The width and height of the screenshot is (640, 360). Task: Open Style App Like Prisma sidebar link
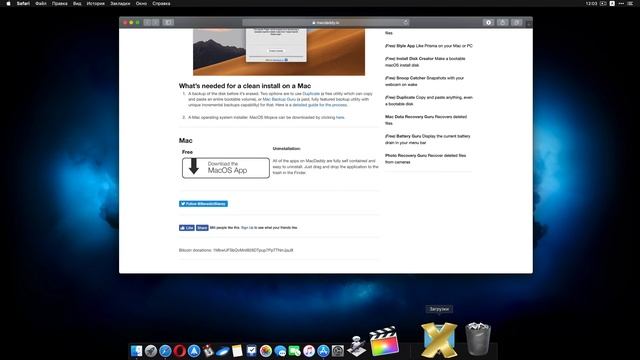point(429,46)
